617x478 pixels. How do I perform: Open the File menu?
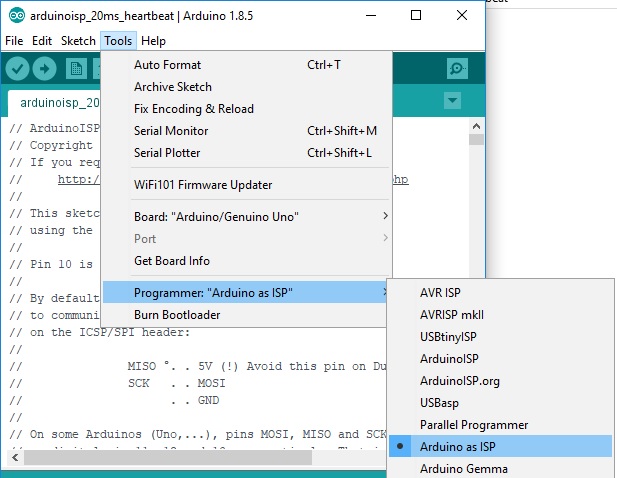click(14, 41)
